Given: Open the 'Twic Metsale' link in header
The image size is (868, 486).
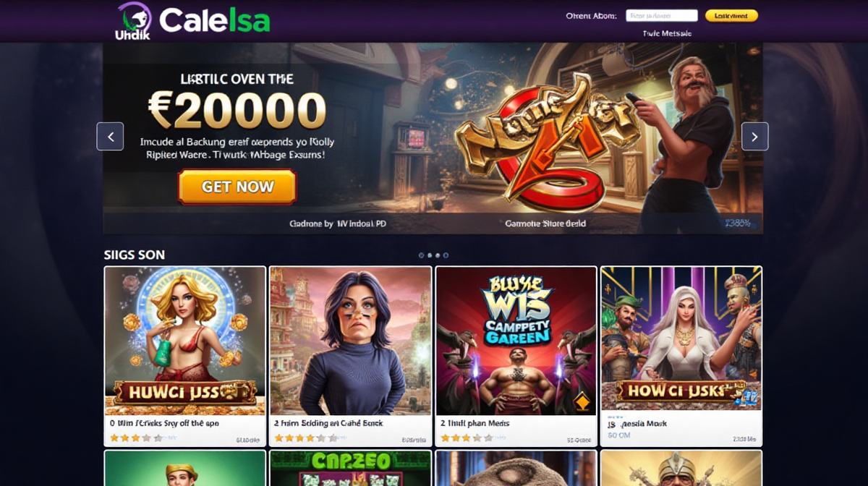Looking at the screenshot, I should click(667, 33).
